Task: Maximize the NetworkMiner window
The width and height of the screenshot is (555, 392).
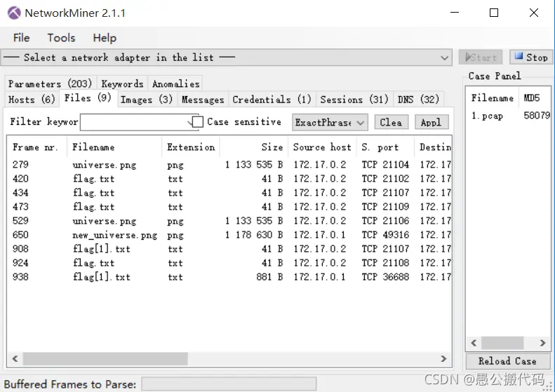Action: click(x=494, y=13)
